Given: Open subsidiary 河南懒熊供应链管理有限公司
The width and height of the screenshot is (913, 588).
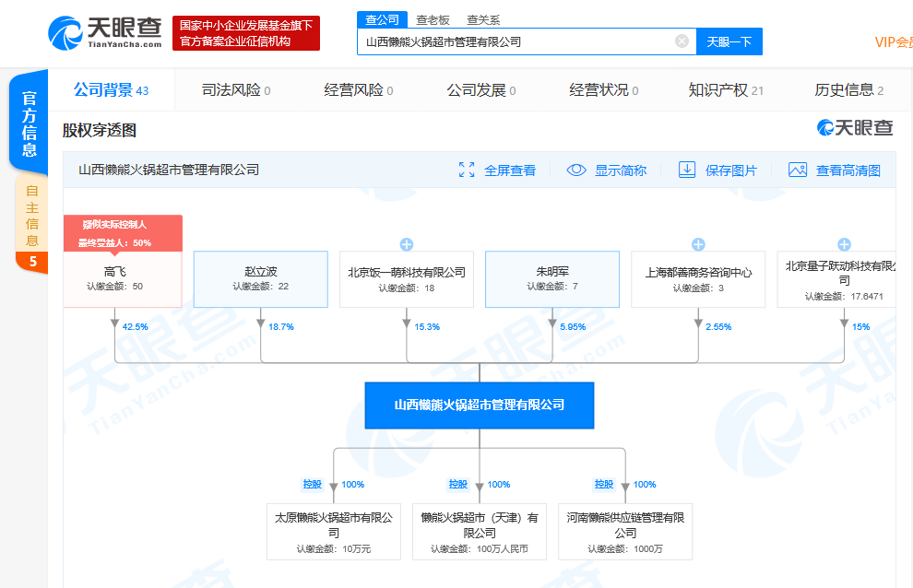Looking at the screenshot, I should pyautogui.click(x=625, y=532).
